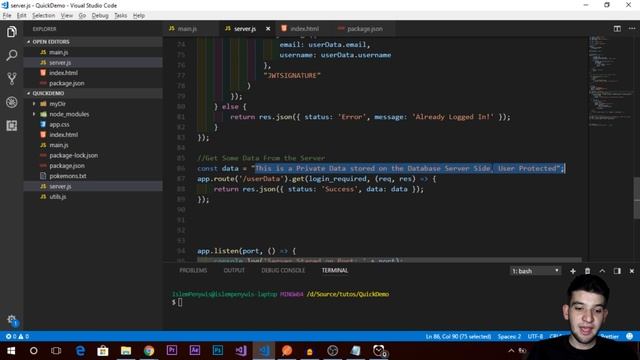Open the Edit menu

(21, 16)
